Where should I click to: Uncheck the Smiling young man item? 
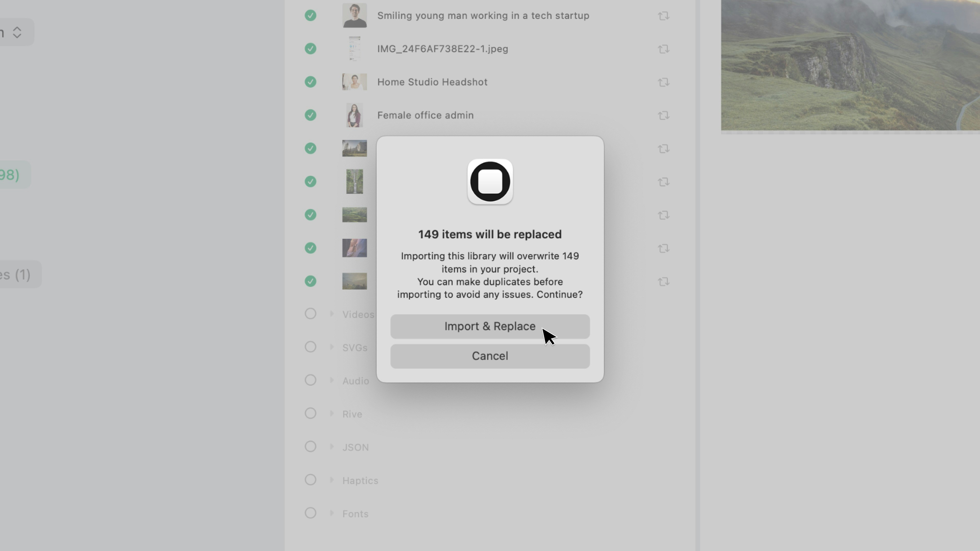310,16
